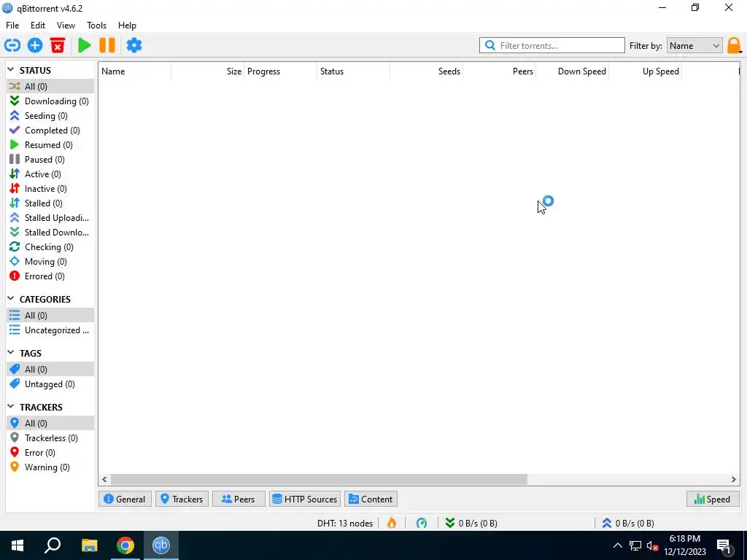Collapse the CATEGORIES section chevron
Image resolution: width=747 pixels, height=560 pixels.
(x=11, y=298)
